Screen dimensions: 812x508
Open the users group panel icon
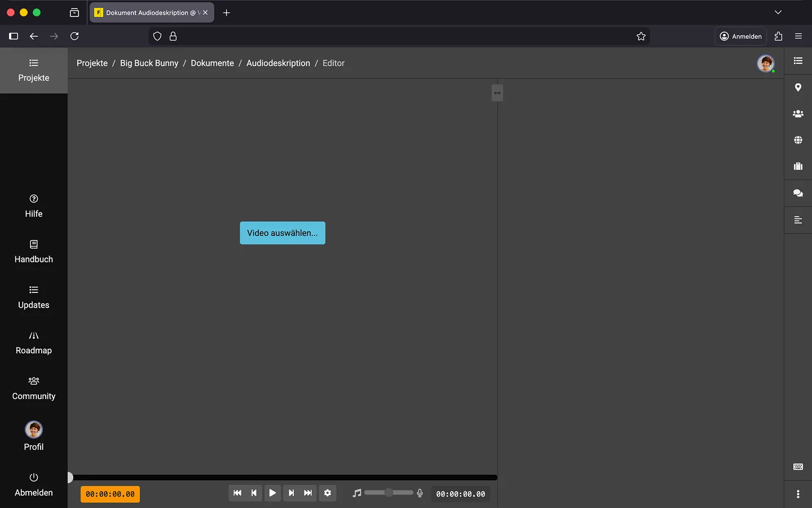(798, 114)
